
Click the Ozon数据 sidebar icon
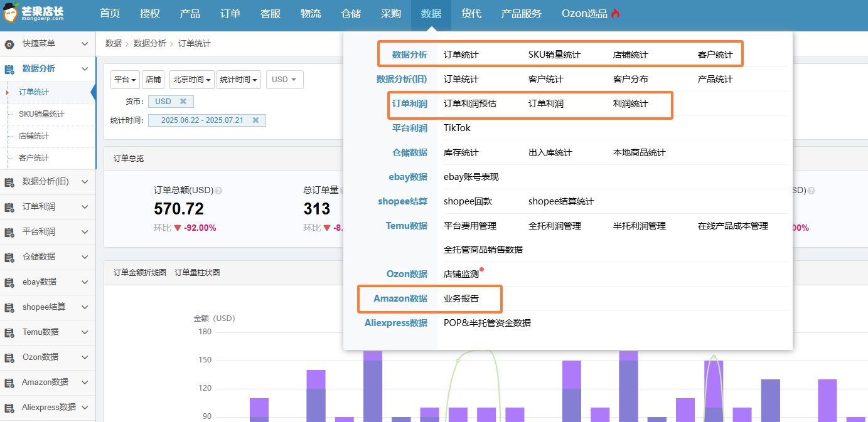9,357
